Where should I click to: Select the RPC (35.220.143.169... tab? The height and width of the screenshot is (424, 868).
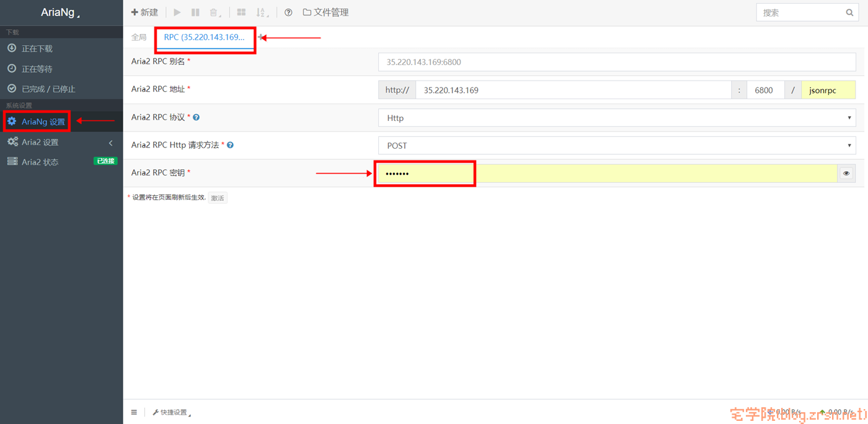coord(205,37)
